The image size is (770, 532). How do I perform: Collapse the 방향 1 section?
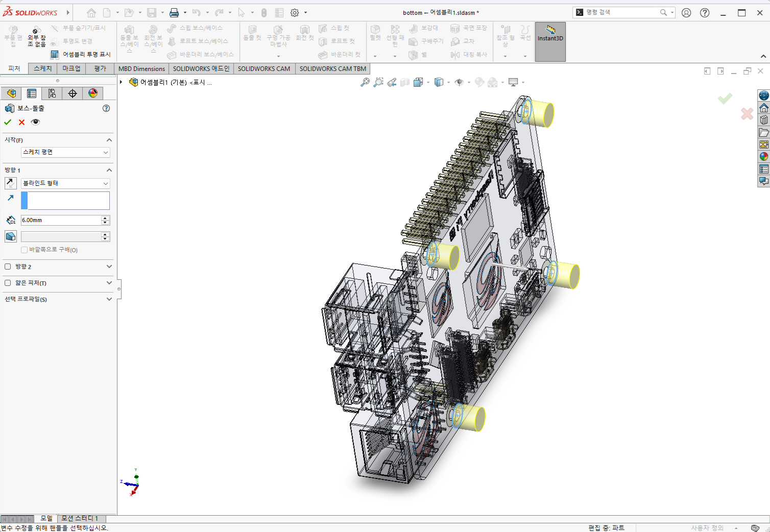point(109,170)
